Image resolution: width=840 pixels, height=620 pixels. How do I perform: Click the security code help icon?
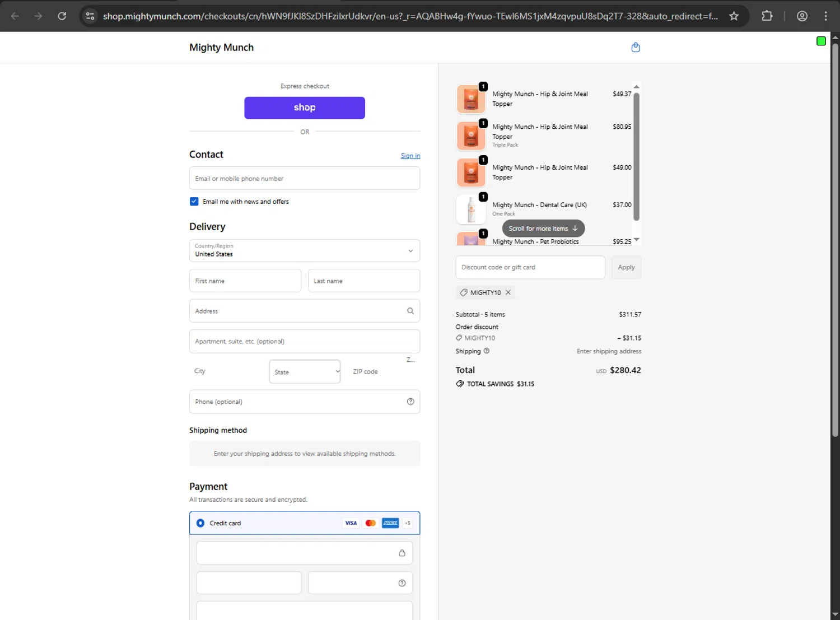(402, 583)
